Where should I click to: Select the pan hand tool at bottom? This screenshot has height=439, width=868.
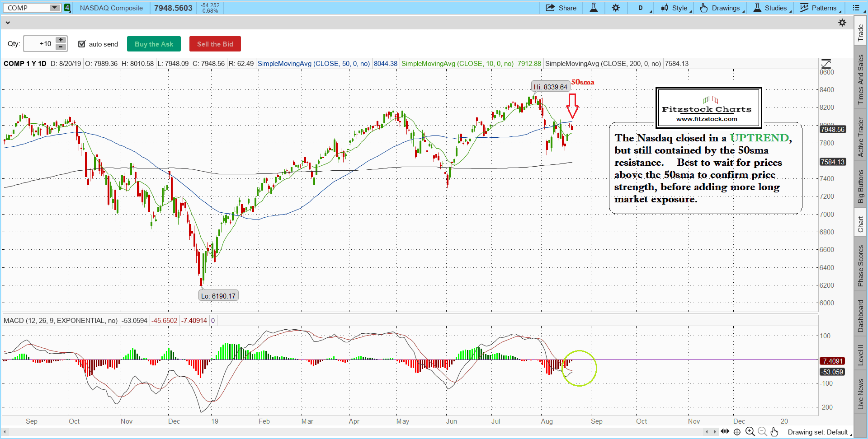[774, 432]
